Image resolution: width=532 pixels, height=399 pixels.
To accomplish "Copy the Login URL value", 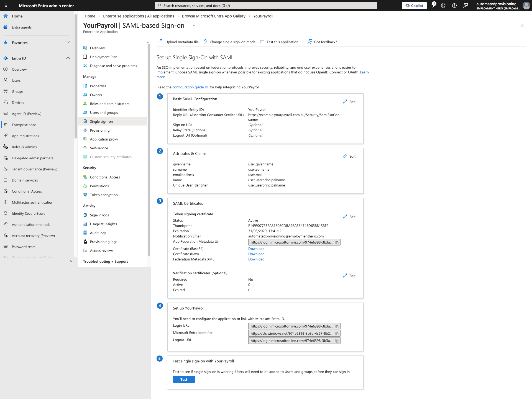I will [x=337, y=326].
